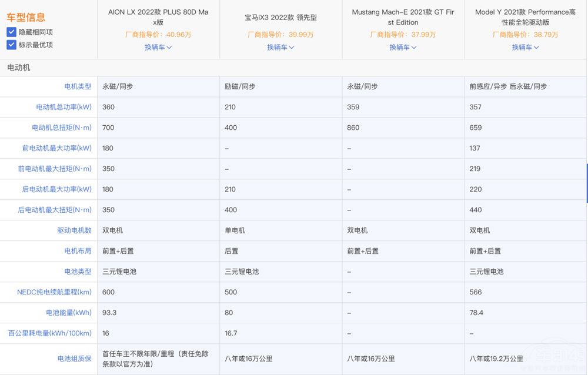This screenshot has width=588, height=375.
Task: Open 换辆车 dropdown under 宝马iX3
Action: click(280, 47)
